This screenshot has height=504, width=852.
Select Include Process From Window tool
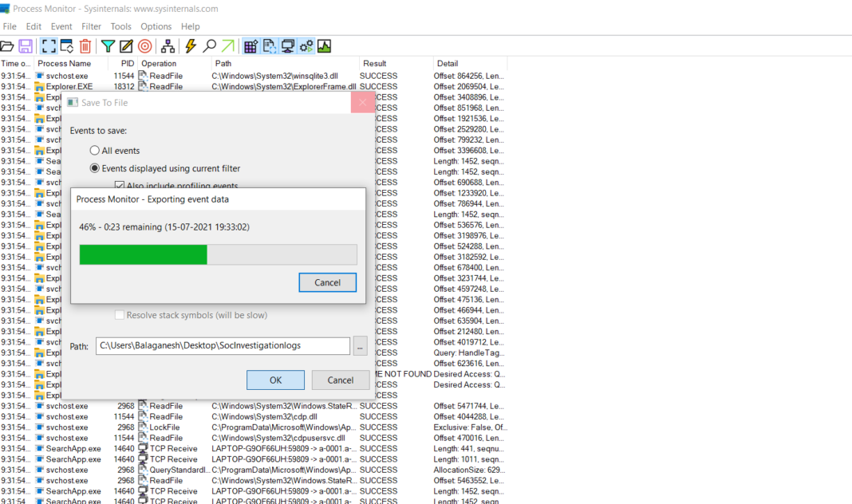click(144, 46)
